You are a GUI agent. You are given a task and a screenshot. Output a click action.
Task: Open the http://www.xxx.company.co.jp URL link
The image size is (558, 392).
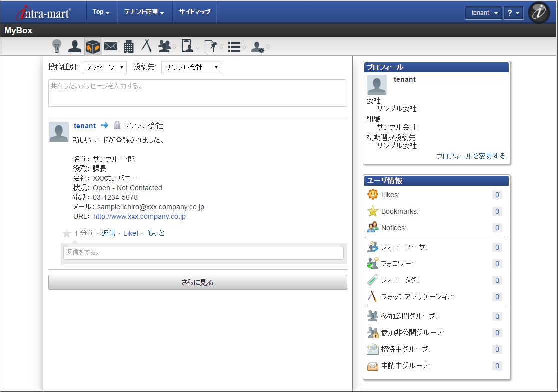click(x=139, y=216)
